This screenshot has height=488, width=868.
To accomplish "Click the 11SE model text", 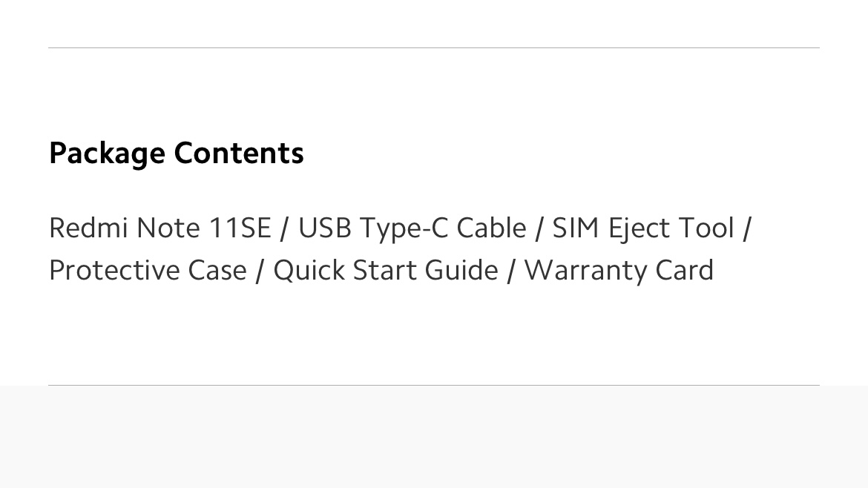I will click(x=240, y=228).
